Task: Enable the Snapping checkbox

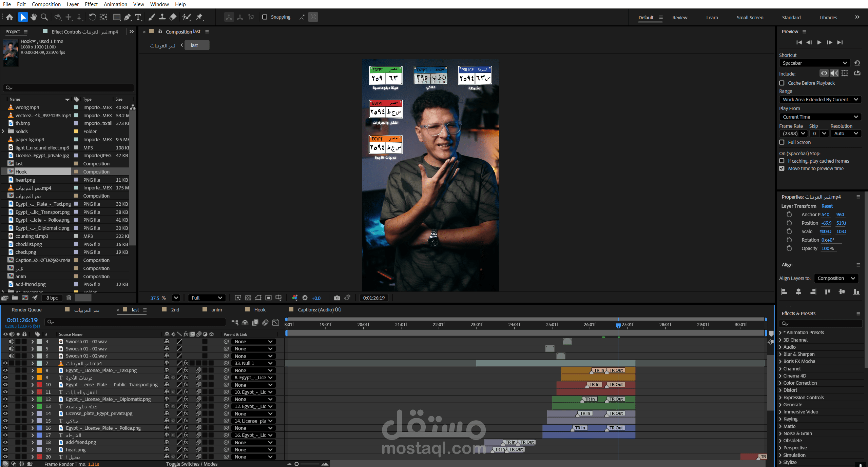Action: 265,17
